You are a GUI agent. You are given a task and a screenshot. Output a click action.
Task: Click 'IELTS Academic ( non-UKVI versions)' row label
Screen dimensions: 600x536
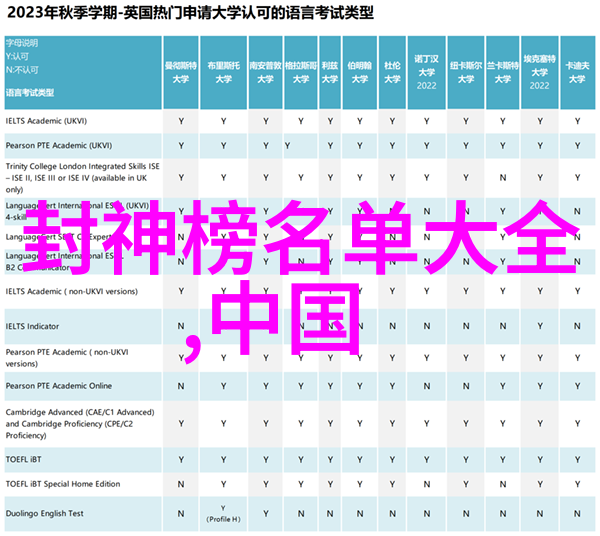[72, 292]
